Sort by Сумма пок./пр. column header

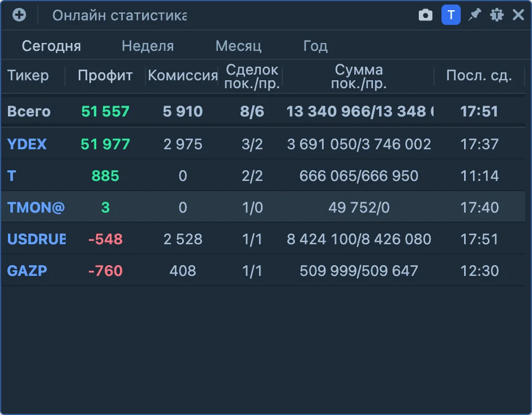pyautogui.click(x=359, y=76)
